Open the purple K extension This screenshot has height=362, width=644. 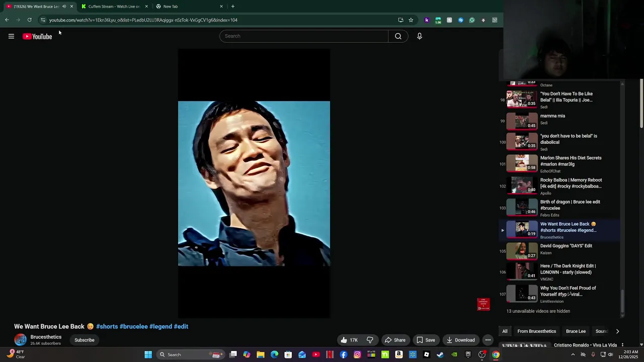pyautogui.click(x=427, y=20)
